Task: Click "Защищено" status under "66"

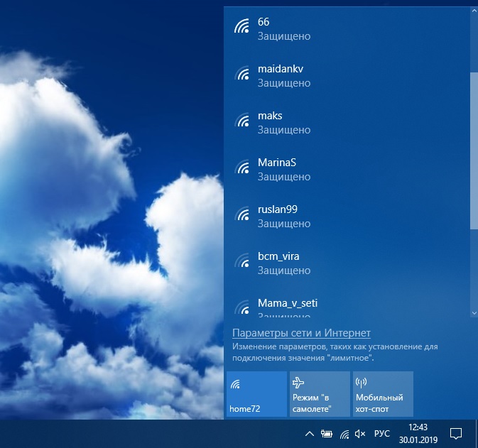Action: pyautogui.click(x=284, y=36)
